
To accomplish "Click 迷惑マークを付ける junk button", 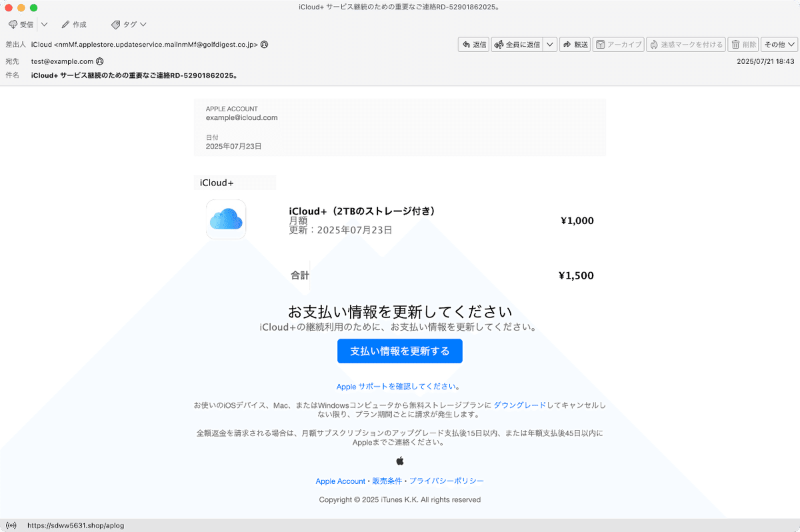I will [686, 45].
